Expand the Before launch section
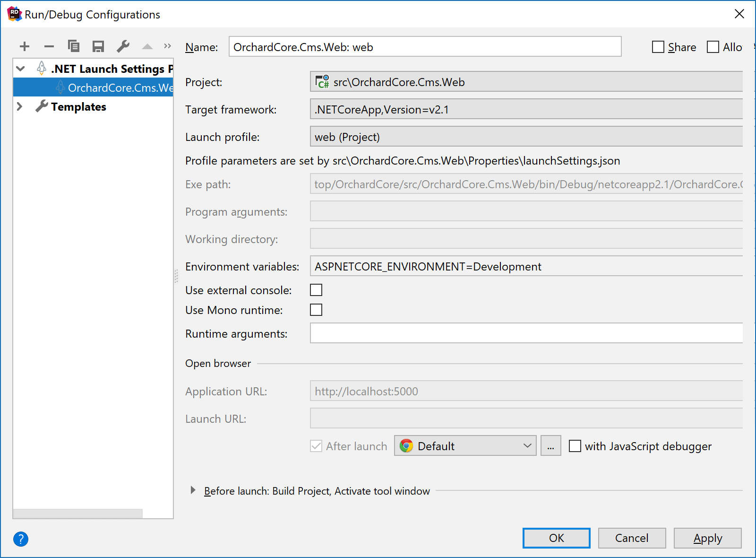 (x=193, y=491)
